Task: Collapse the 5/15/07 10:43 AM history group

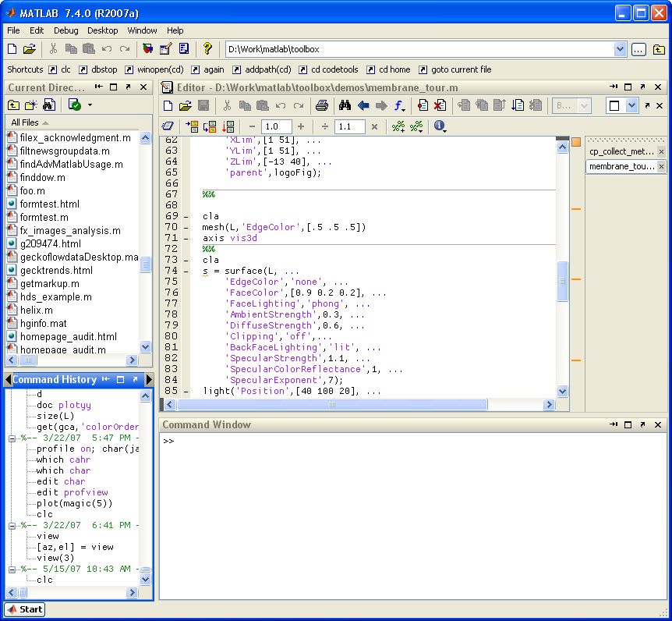Action: (x=12, y=569)
